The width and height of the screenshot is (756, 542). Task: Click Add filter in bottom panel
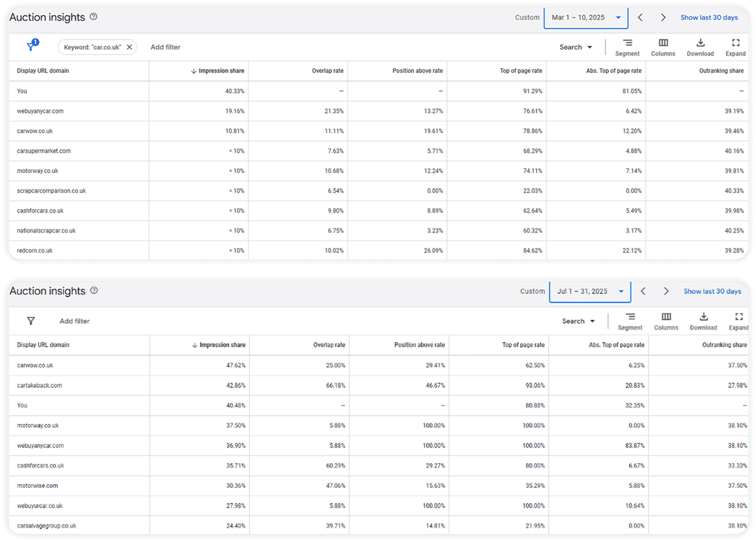point(75,321)
